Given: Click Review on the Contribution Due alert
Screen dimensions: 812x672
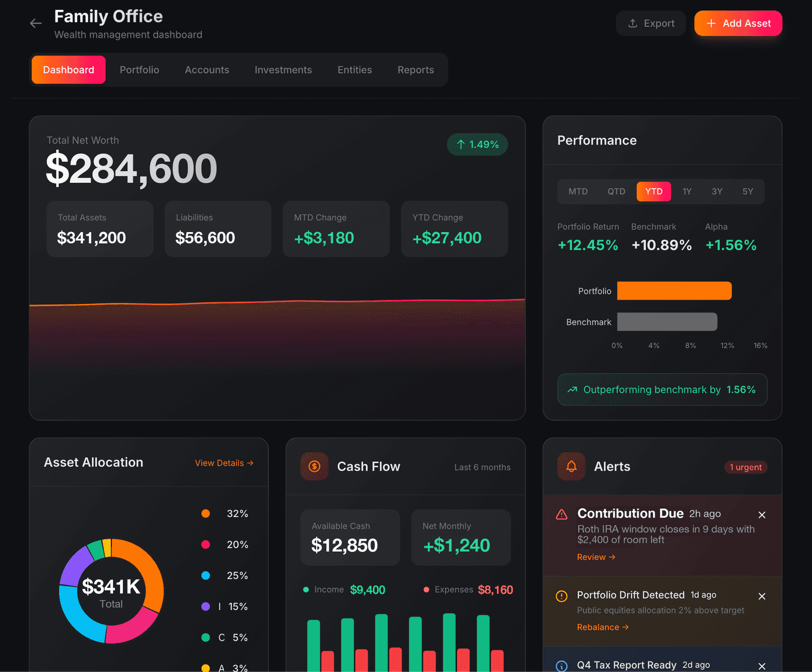Looking at the screenshot, I should pos(596,557).
